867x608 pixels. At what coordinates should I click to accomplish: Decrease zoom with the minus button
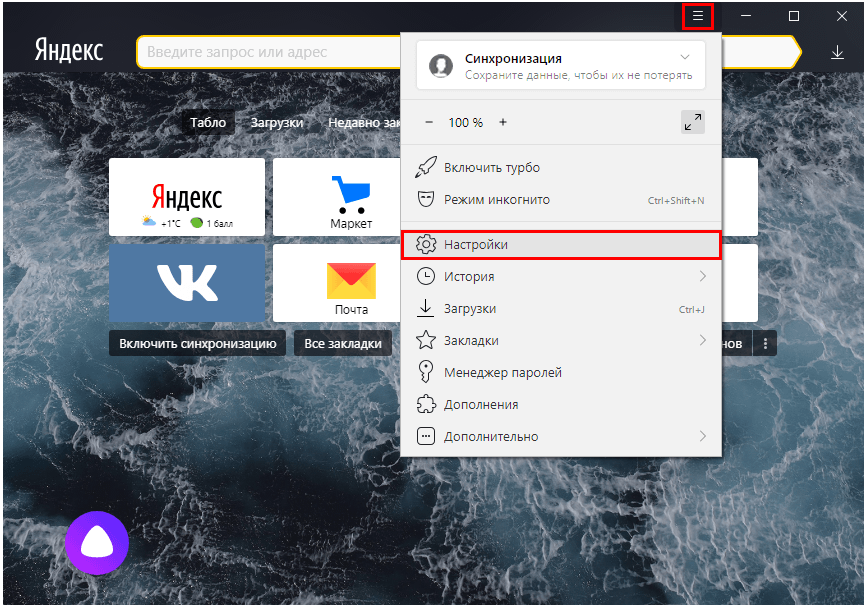(429, 122)
